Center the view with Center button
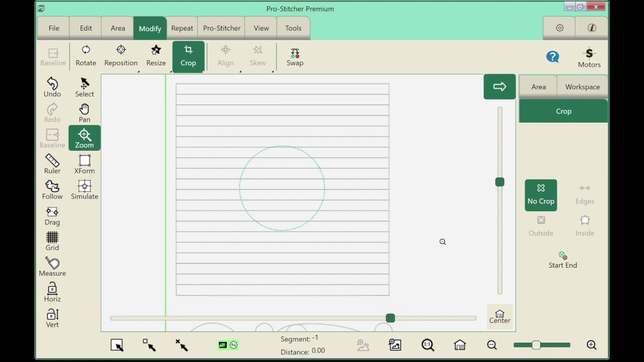 click(500, 317)
